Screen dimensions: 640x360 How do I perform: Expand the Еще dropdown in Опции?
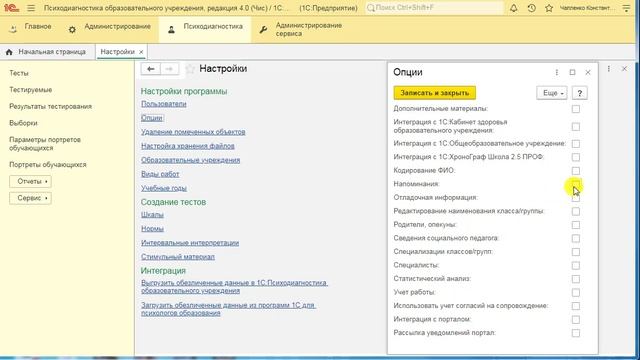pos(552,93)
